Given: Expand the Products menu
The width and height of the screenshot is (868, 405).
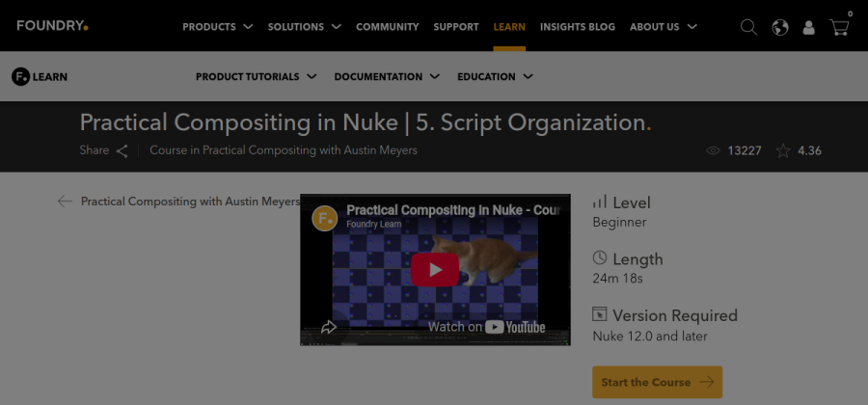Looking at the screenshot, I should [x=218, y=27].
